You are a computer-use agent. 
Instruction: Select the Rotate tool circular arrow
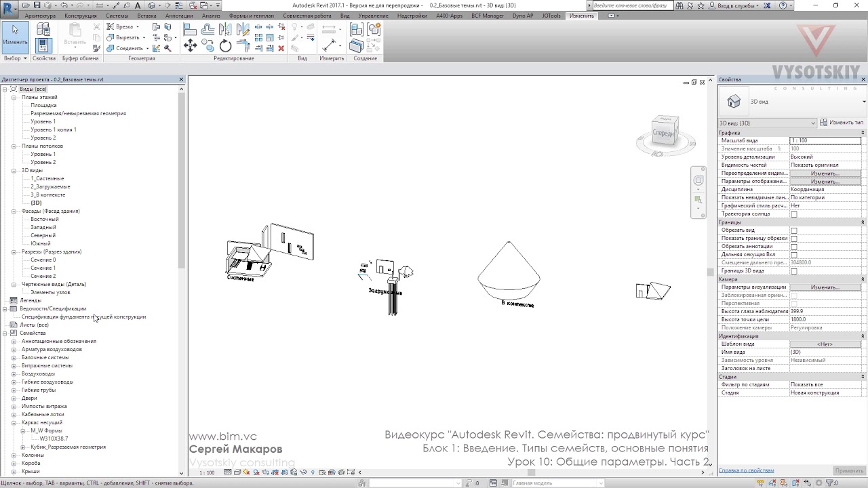[226, 46]
